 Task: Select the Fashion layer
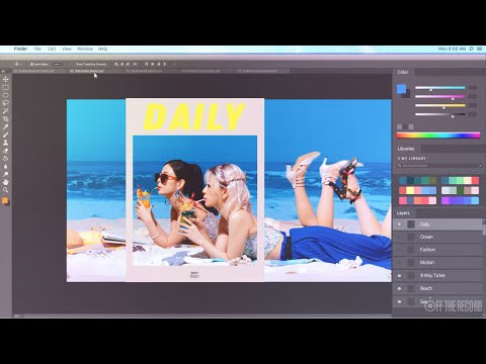click(438, 250)
